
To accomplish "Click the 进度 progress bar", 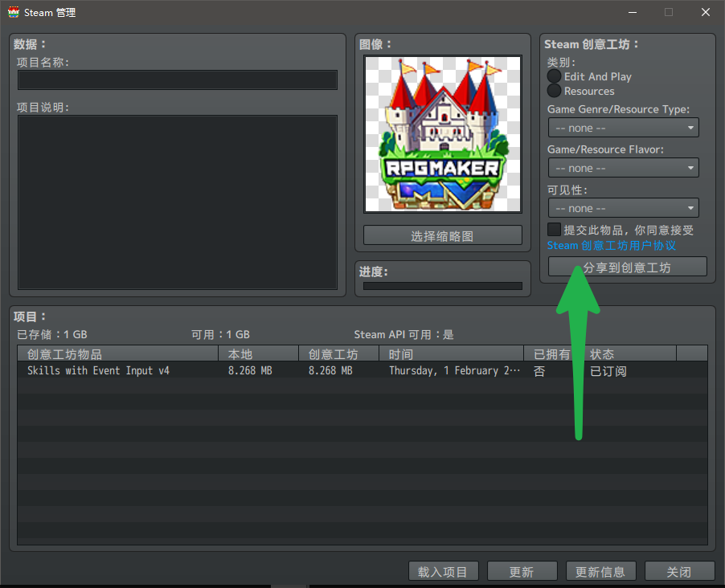I will click(443, 286).
